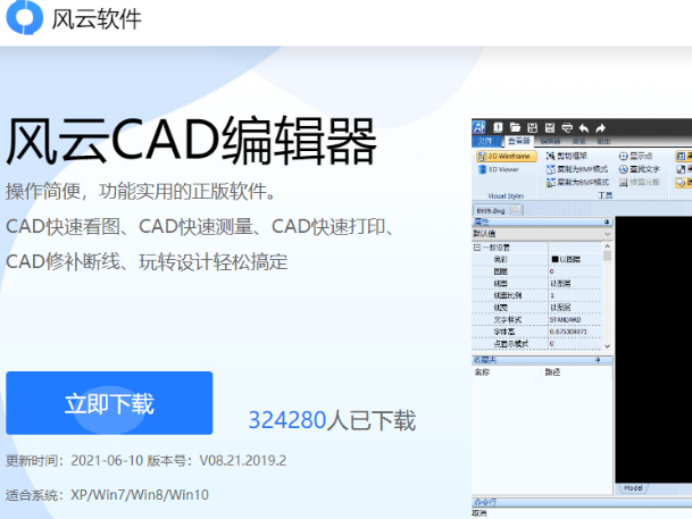Switch to the 高级 ribbon tab
Viewport: 692px width, 519px height.
579,141
